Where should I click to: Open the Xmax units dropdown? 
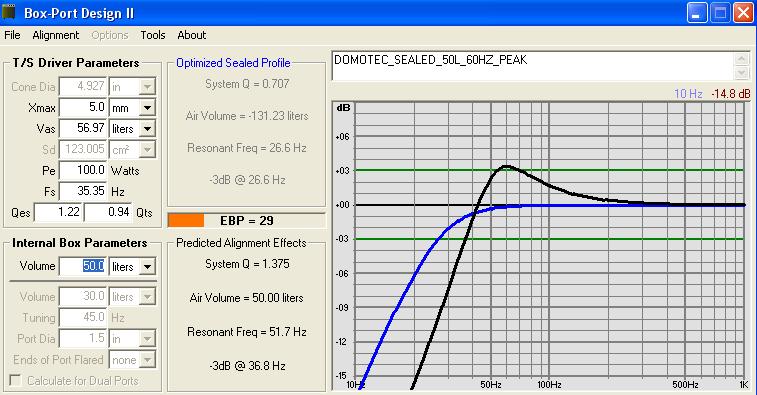[147, 108]
